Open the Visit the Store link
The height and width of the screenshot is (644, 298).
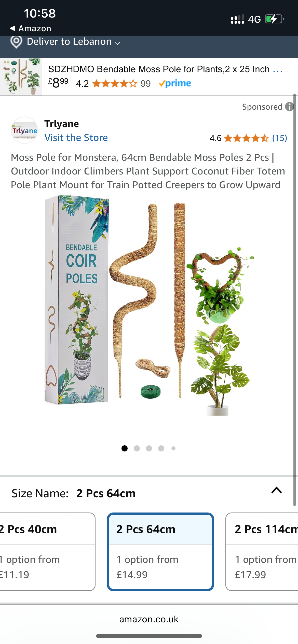(76, 138)
